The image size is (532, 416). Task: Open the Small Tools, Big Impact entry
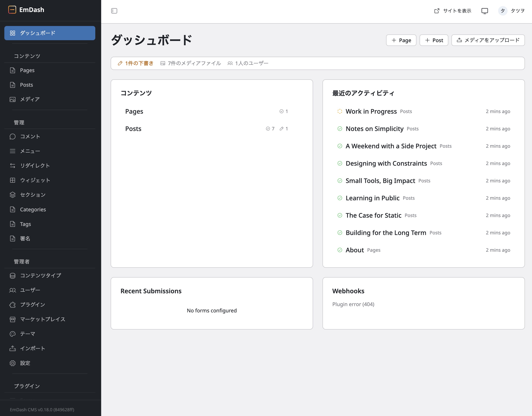tap(423, 181)
